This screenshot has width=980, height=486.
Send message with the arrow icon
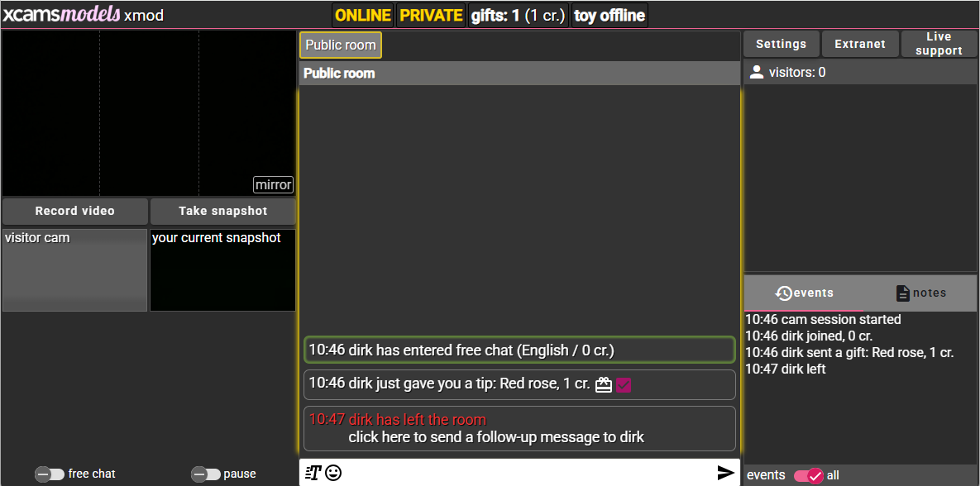pos(725,473)
